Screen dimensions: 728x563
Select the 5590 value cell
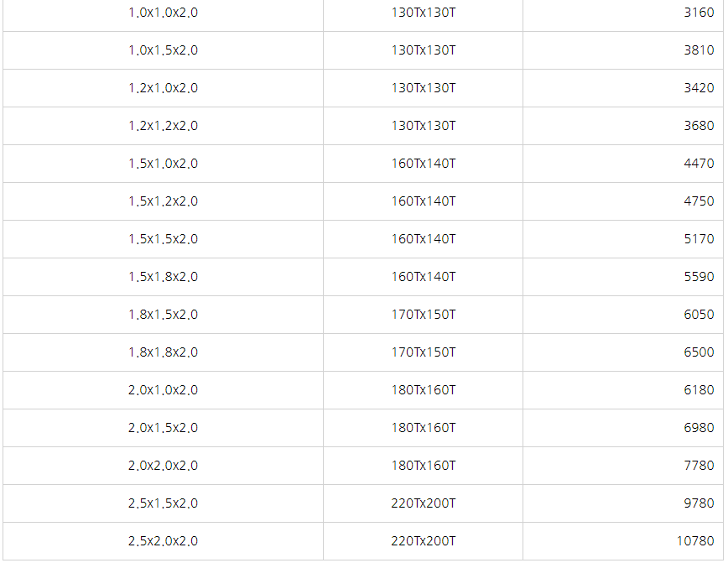623,277
